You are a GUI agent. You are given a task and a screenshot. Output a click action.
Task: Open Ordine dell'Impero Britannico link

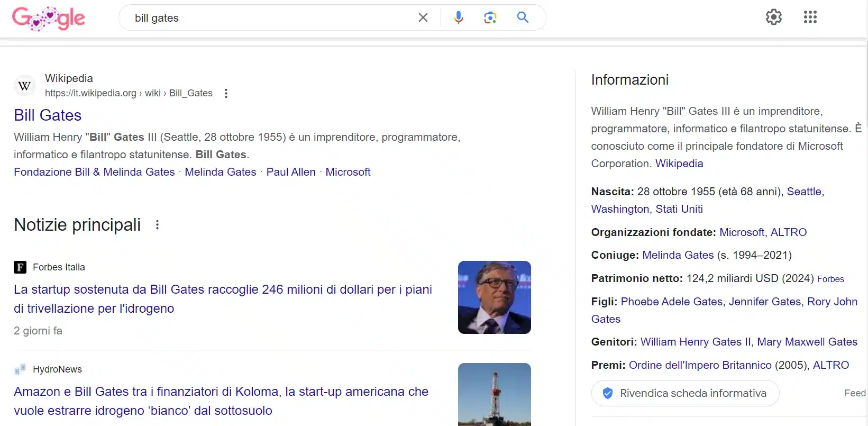click(x=700, y=365)
